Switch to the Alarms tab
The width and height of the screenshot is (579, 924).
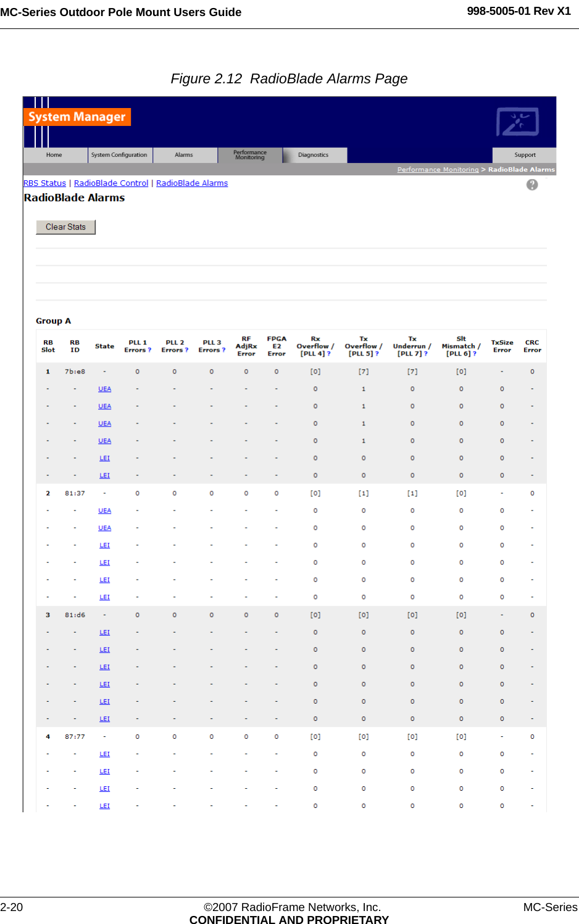(184, 155)
